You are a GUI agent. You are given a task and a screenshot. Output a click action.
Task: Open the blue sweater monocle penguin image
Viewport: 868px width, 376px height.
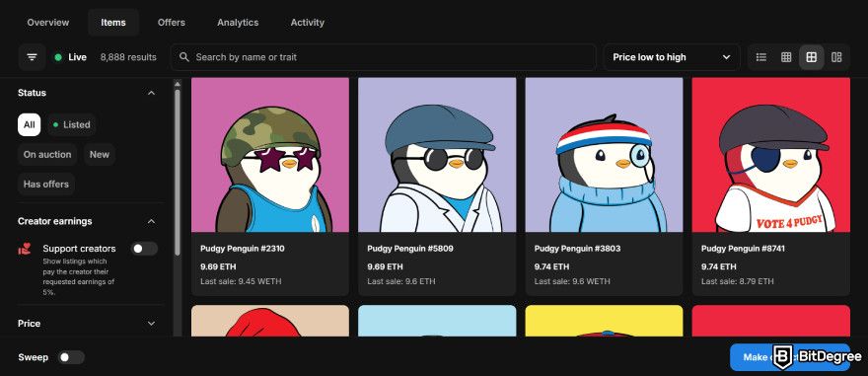(x=605, y=155)
